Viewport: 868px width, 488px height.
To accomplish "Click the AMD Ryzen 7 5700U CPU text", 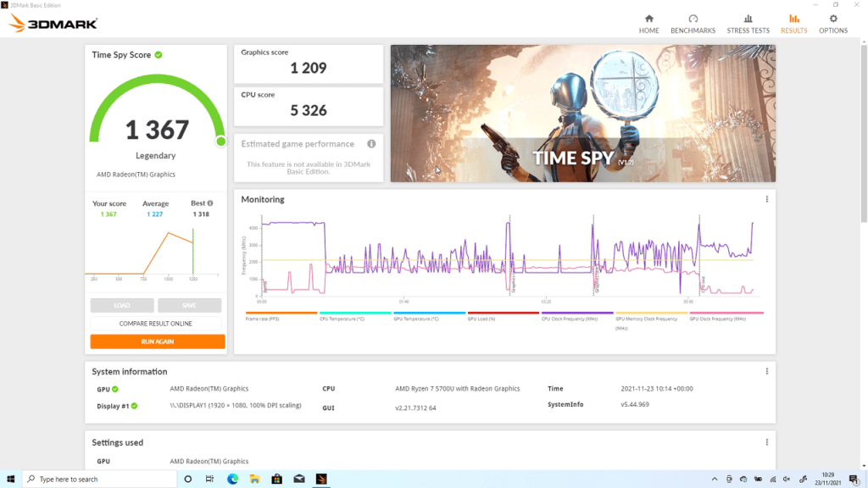I will (457, 388).
